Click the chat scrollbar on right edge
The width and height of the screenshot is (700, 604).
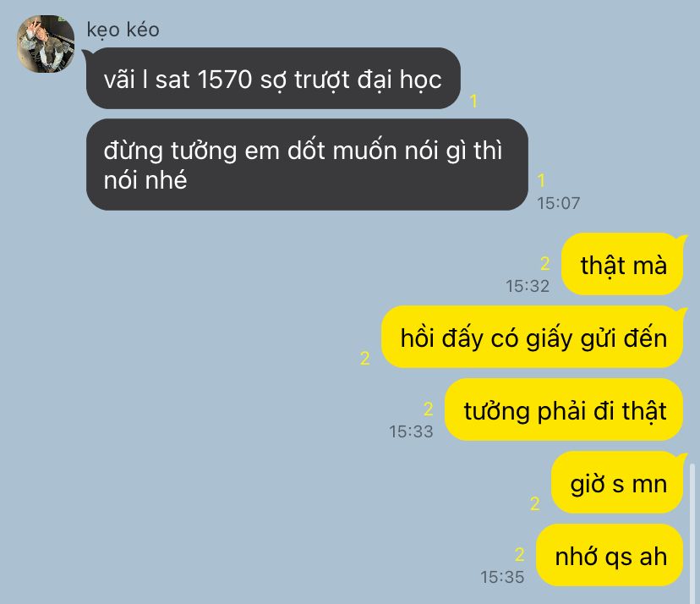[x=692, y=534]
